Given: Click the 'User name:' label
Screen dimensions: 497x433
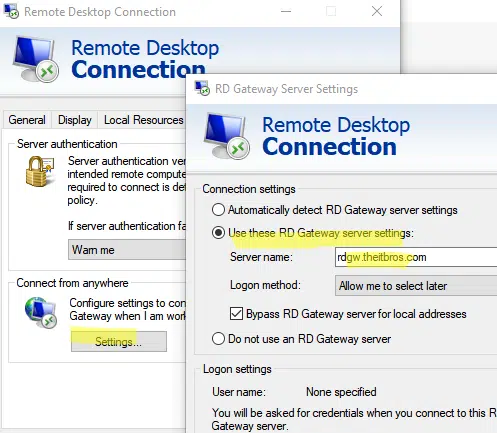Looking at the screenshot, I should (239, 392).
